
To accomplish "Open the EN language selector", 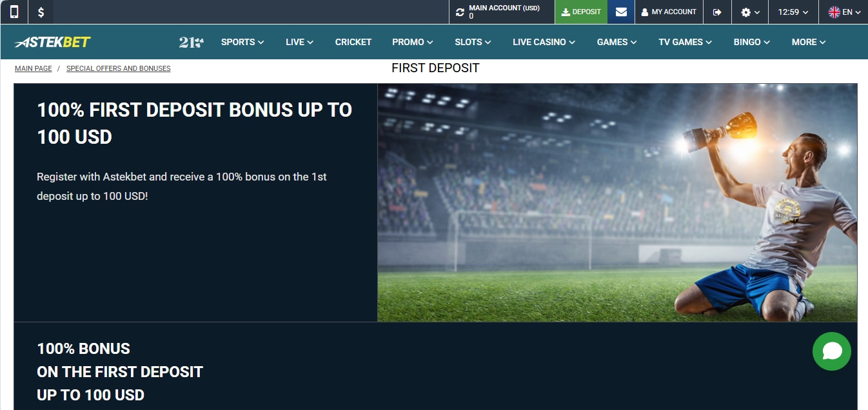I will (x=843, y=12).
